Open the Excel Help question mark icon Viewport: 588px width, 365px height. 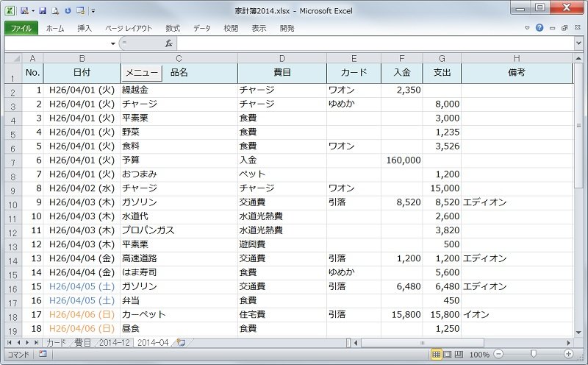(x=539, y=28)
